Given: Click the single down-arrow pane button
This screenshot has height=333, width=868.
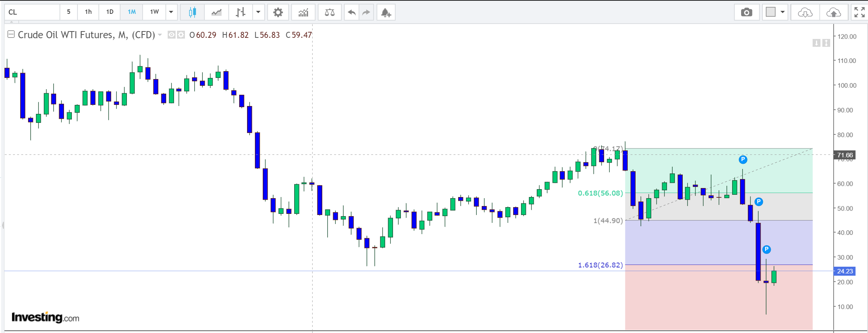Looking at the screenshot, I should click(816, 43).
